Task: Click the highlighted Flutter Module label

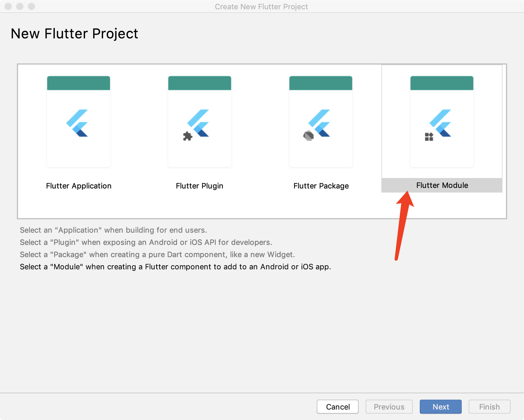Action: (442, 185)
